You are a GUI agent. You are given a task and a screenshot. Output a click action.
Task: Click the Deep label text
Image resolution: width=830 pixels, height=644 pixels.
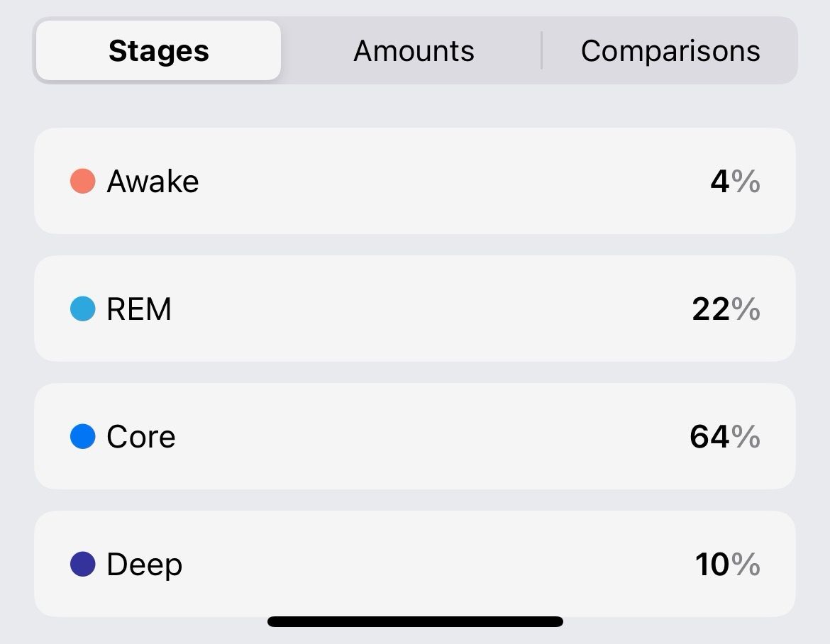144,565
